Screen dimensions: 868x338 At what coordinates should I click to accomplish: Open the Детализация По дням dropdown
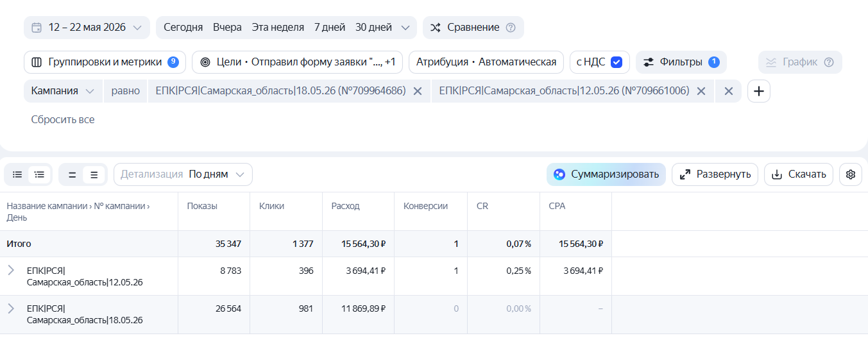pos(183,174)
